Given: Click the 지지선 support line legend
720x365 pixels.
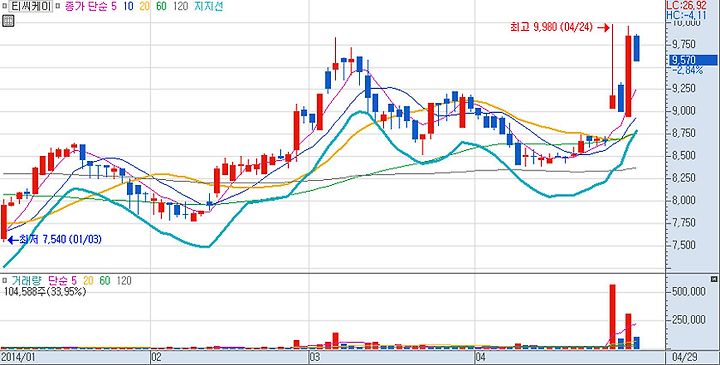Looking at the screenshot, I should tap(209, 6).
